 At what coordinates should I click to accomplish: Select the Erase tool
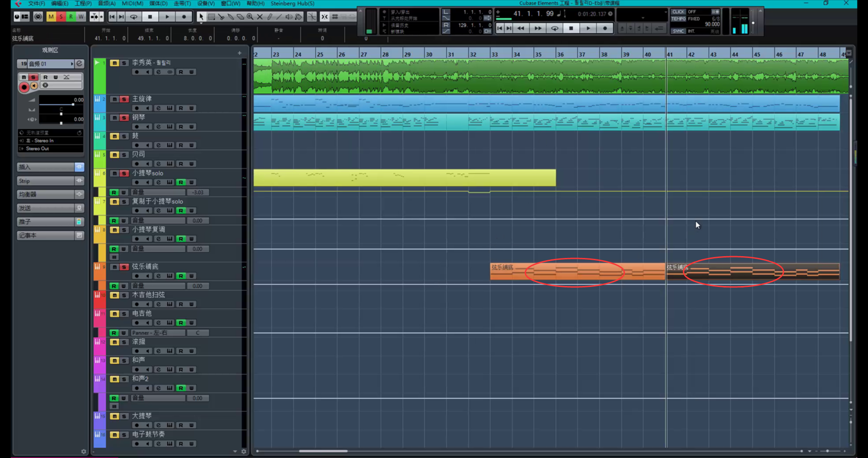(x=241, y=17)
